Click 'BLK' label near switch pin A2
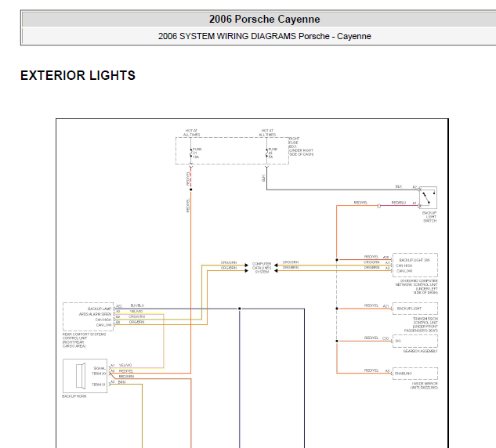The width and height of the screenshot is (496, 448). [399, 186]
